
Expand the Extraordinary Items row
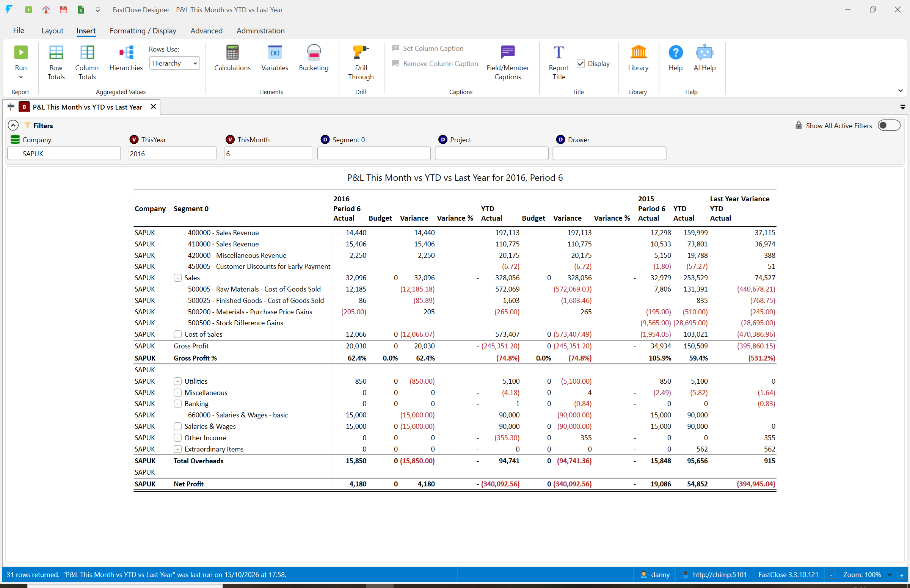pos(177,449)
